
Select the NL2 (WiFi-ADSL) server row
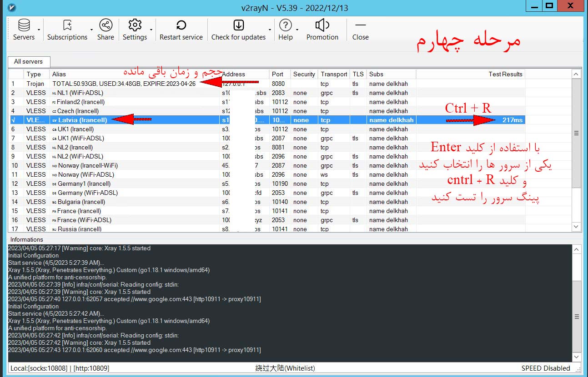[267, 156]
